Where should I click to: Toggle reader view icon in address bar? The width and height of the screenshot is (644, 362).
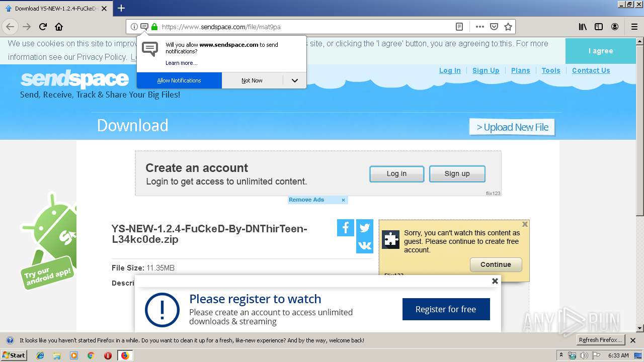pos(459,27)
